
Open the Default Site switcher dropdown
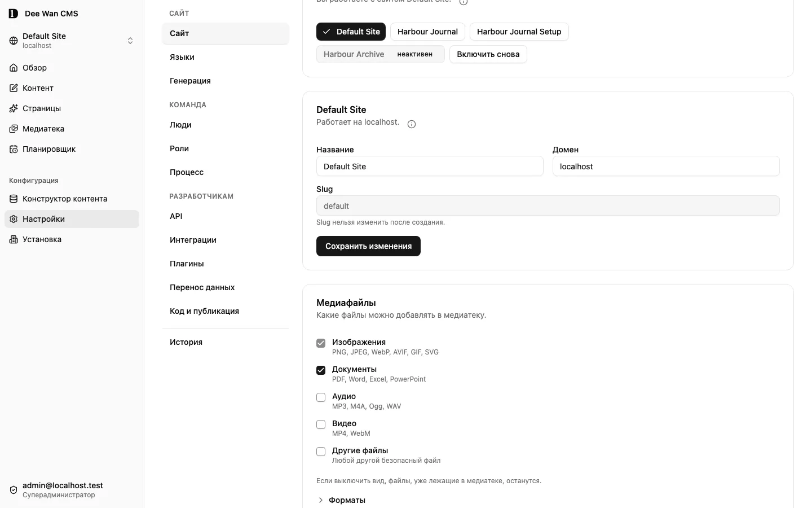pos(72,41)
